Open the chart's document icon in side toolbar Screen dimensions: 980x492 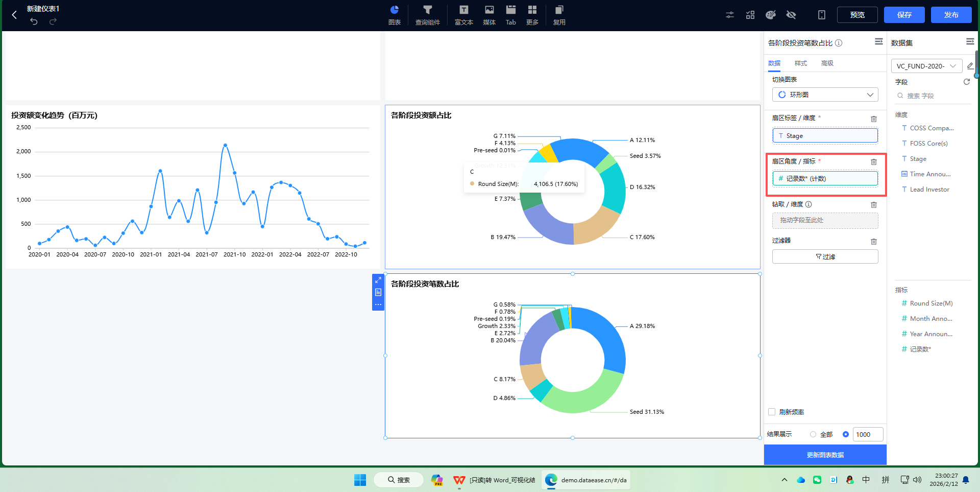[378, 292]
